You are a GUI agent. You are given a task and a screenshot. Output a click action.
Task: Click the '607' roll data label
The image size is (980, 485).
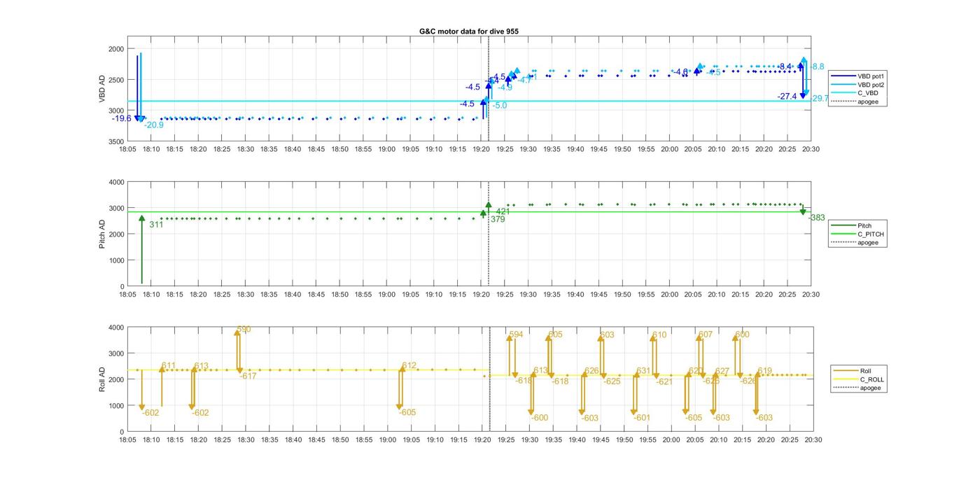pos(706,335)
